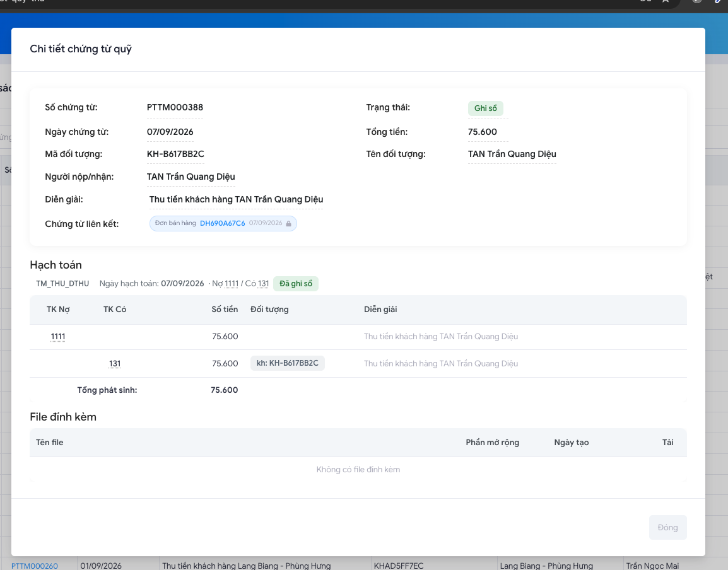The image size is (728, 570).
Task: Click the Diễn giải description field value
Action: pos(236,199)
